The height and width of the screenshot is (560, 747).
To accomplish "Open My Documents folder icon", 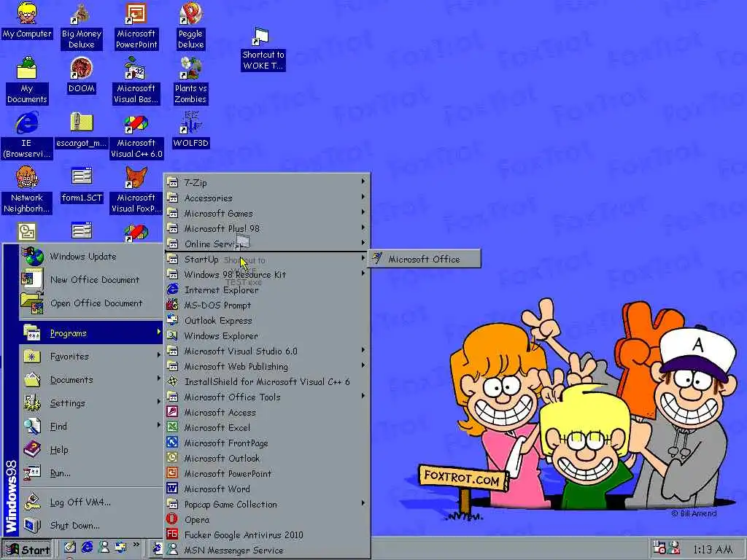I will 27,81.
